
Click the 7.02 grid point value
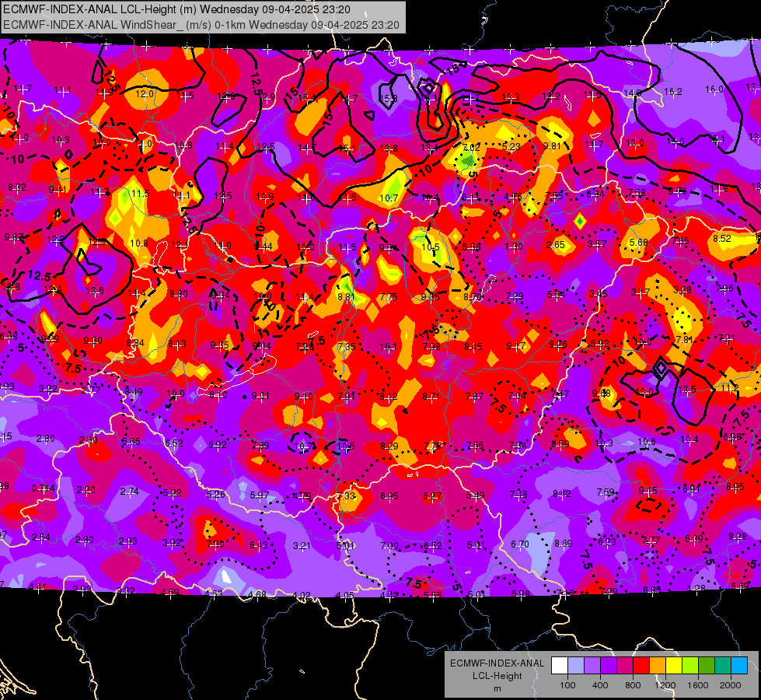471,147
